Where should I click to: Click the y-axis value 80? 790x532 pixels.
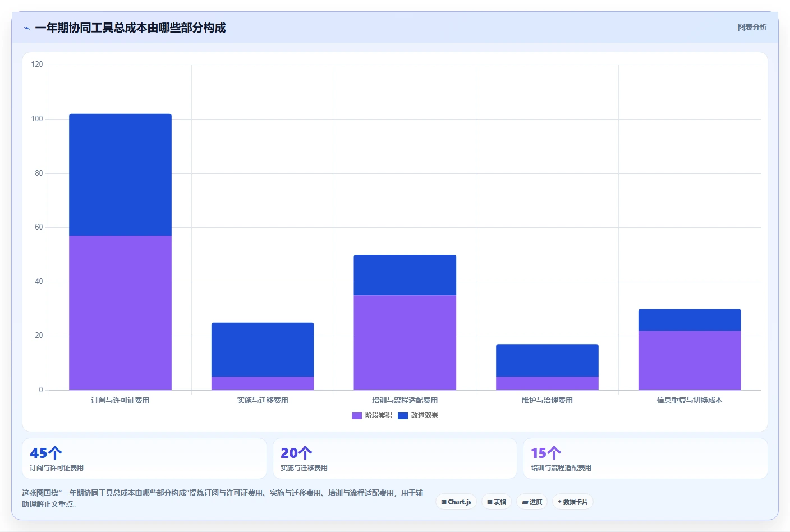[x=39, y=173]
